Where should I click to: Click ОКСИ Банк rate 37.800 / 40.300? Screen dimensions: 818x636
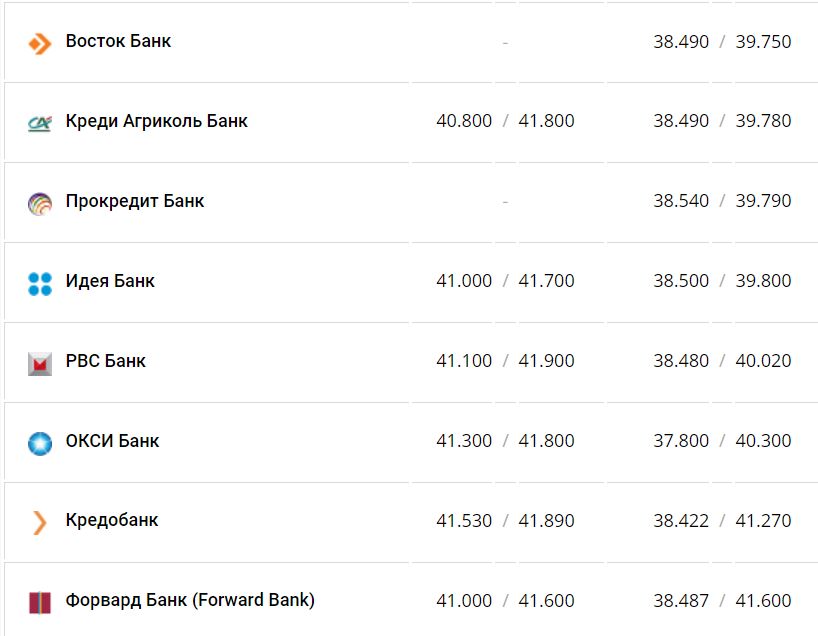click(722, 441)
